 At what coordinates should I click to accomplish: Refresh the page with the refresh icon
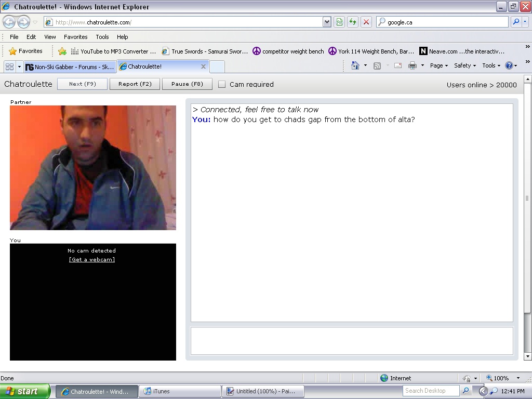[x=352, y=22]
